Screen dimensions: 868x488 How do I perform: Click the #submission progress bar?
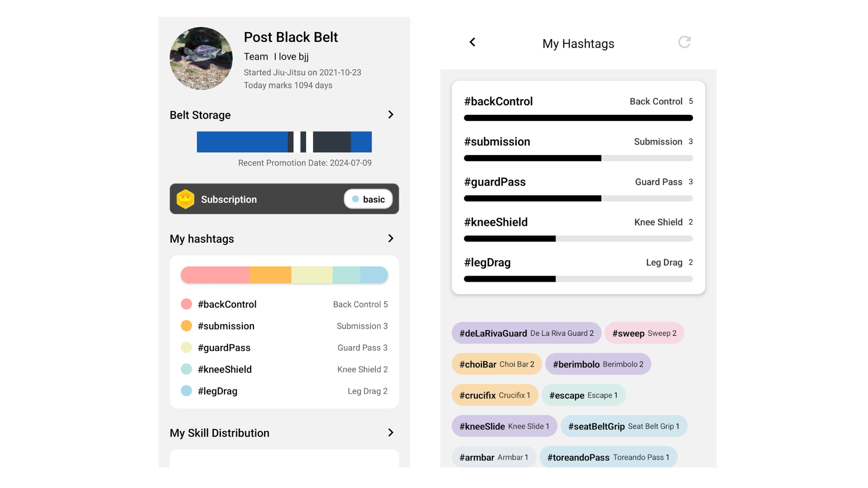(x=578, y=158)
